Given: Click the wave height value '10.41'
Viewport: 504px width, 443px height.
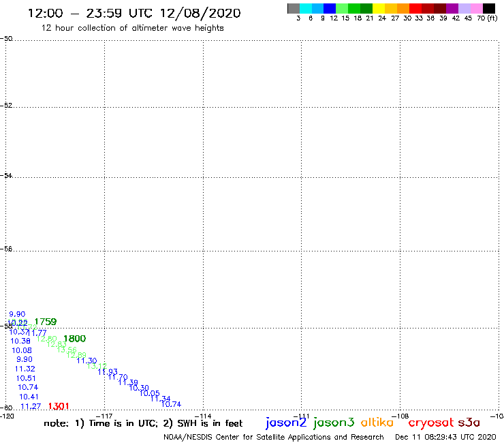Looking at the screenshot, I should click(x=29, y=397).
